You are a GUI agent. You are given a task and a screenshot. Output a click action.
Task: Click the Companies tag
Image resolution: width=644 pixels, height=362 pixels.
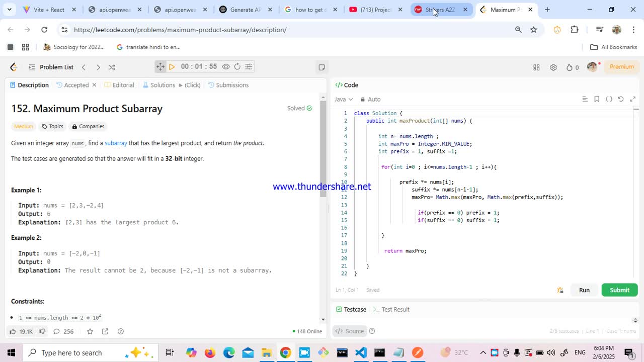coord(88,126)
